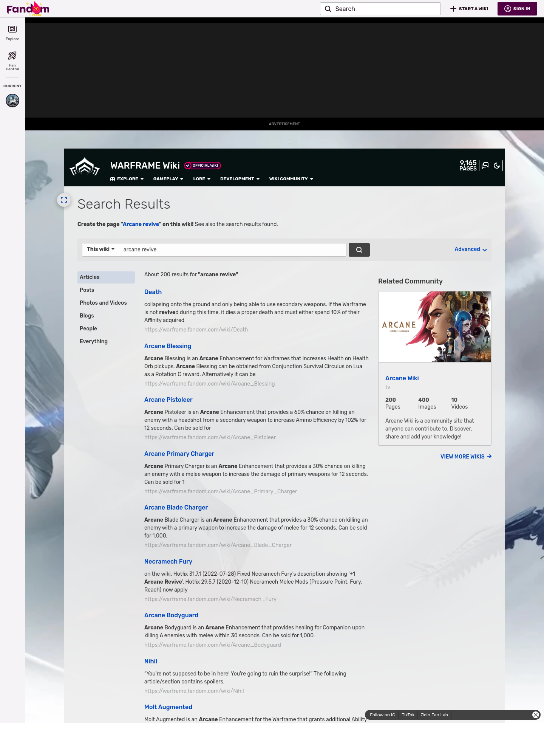Open the This wiki scope dropdown
Viewport: 544px width, 756px height.
click(x=101, y=249)
